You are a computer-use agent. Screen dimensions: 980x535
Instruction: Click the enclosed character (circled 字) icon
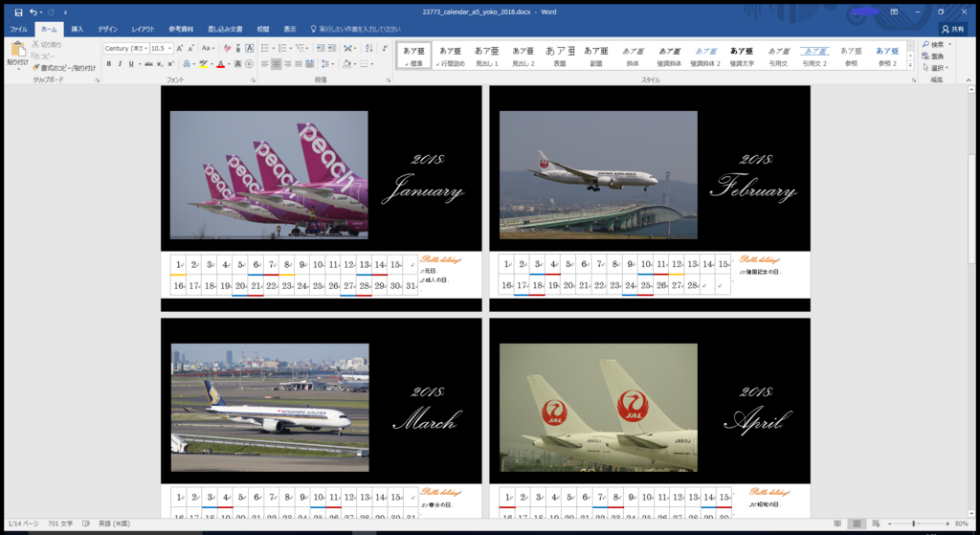250,64
